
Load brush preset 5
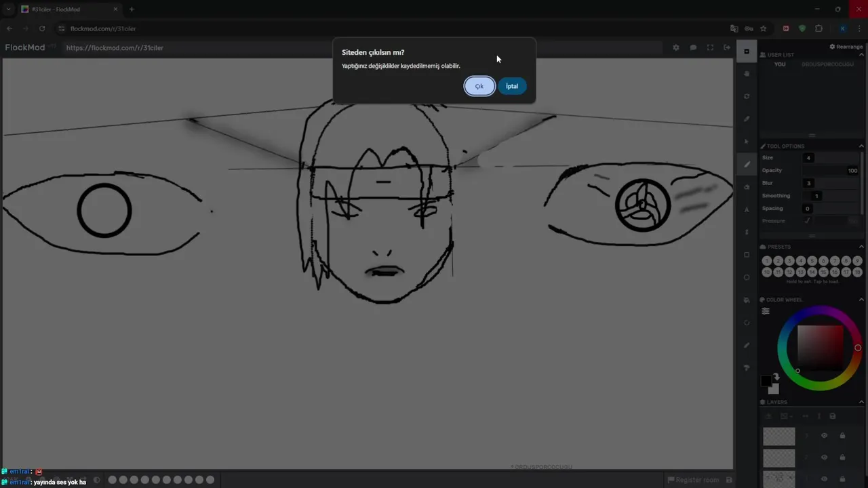(x=812, y=261)
